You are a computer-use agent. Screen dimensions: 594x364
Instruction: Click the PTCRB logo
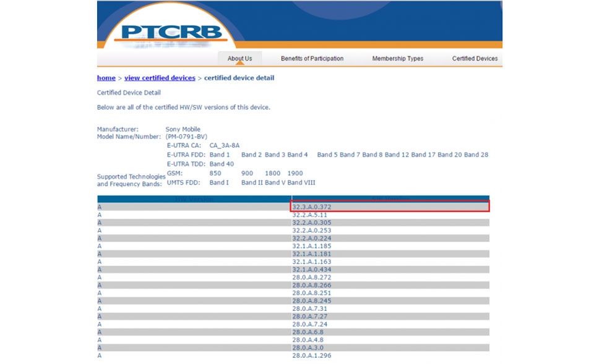(x=171, y=33)
